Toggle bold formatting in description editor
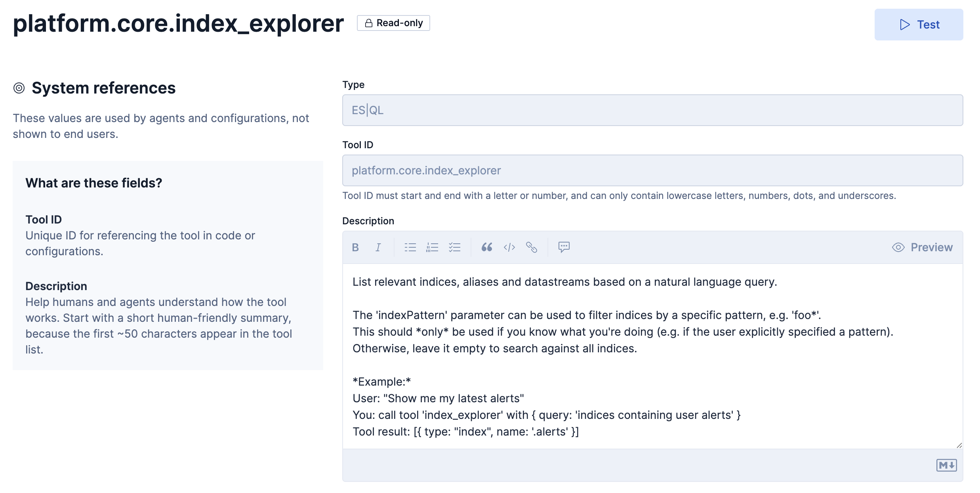The image size is (980, 493). tap(355, 247)
